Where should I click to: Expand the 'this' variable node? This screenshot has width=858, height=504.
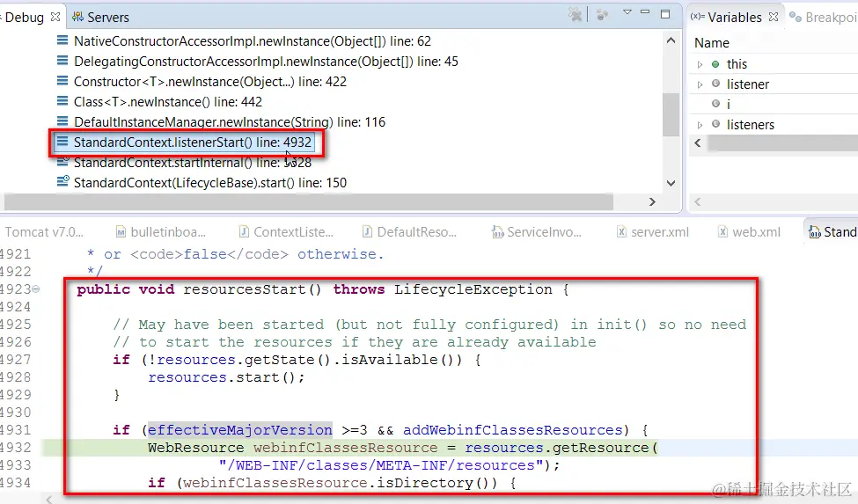coord(700,64)
